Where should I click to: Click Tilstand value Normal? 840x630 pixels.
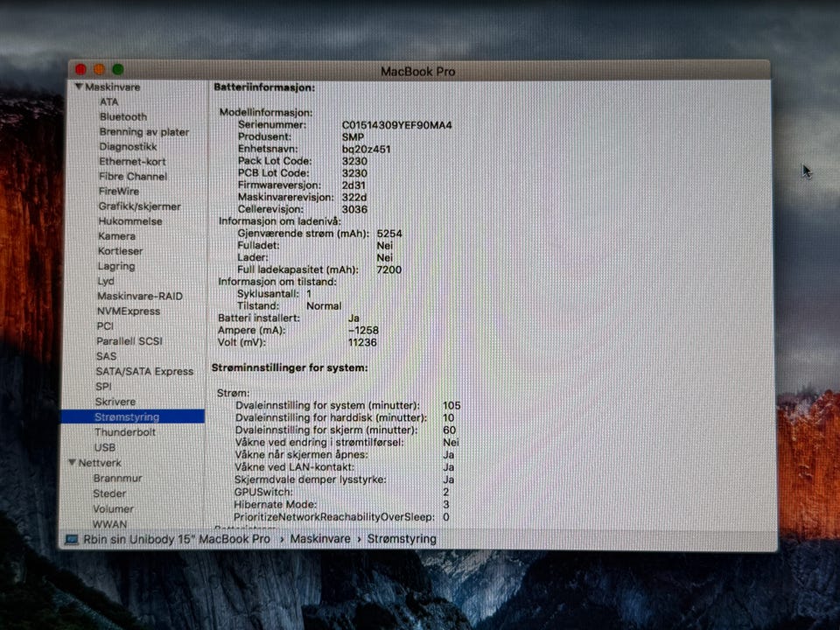(324, 306)
